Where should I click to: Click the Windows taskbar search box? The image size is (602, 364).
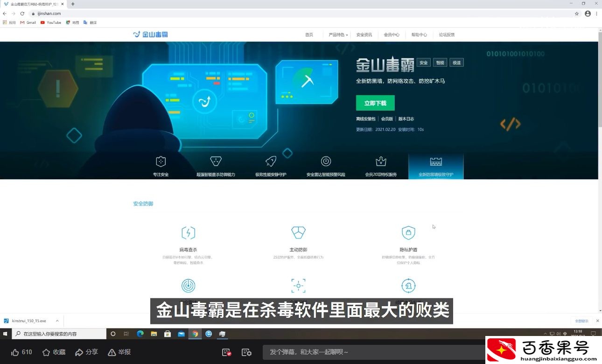coord(59,334)
